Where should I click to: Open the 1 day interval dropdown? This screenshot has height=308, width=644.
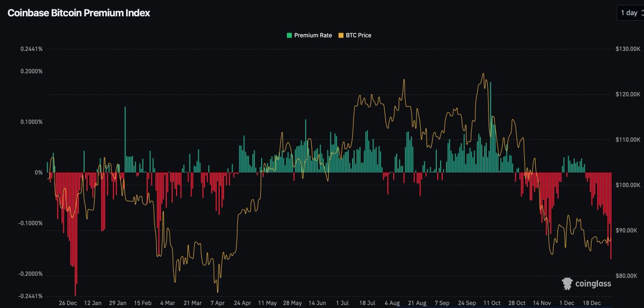point(630,13)
